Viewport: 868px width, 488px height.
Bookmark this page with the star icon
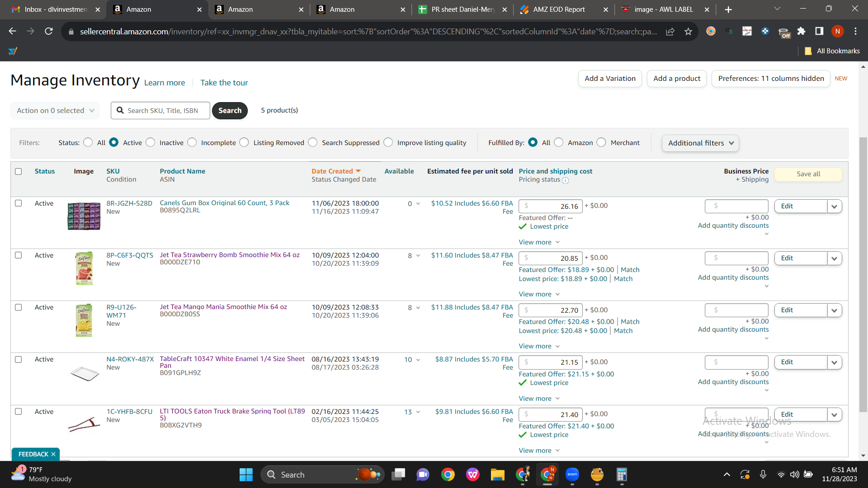(x=688, y=31)
